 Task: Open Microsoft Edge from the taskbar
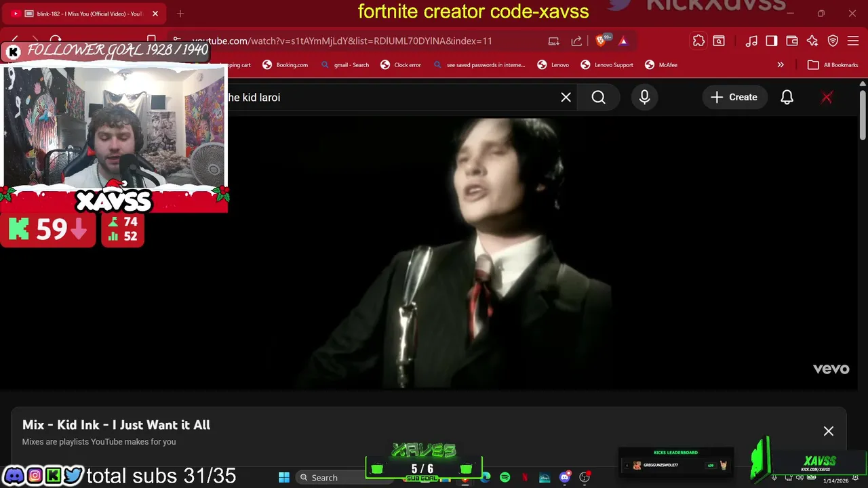[486, 478]
